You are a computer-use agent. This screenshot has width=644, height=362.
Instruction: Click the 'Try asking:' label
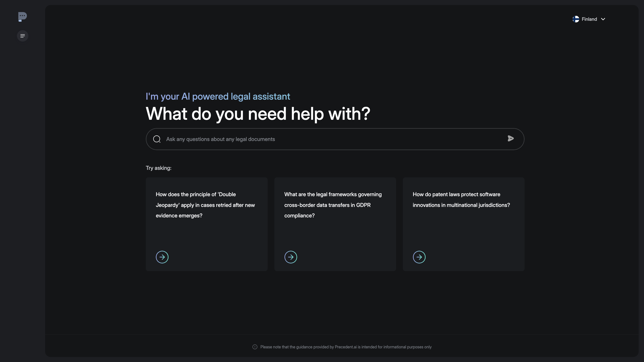point(159,168)
